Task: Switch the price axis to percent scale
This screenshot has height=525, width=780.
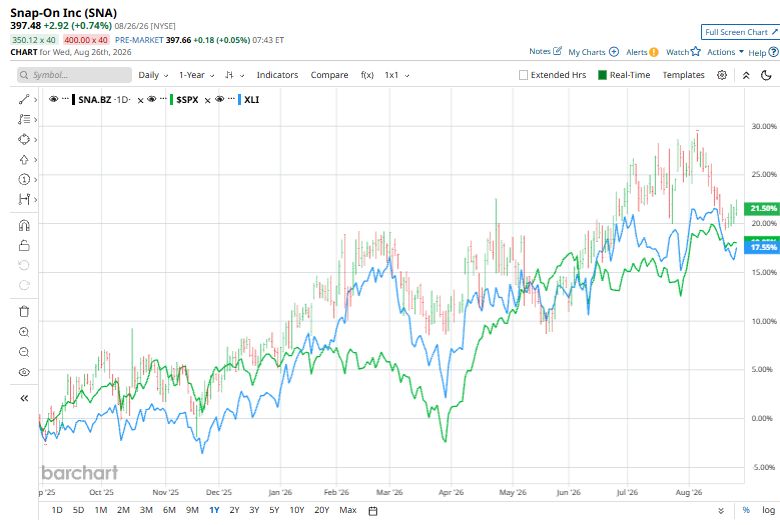Action: (x=746, y=510)
